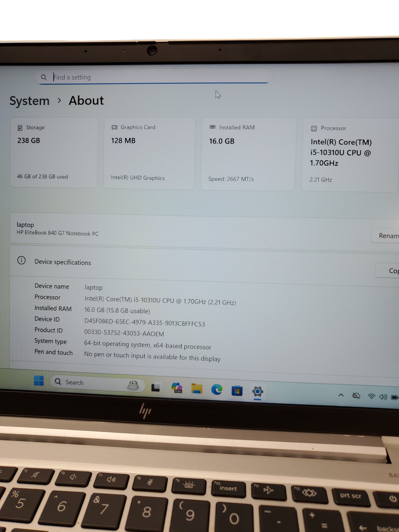
Task: Launch Microsoft Edge browser
Action: [x=217, y=390]
